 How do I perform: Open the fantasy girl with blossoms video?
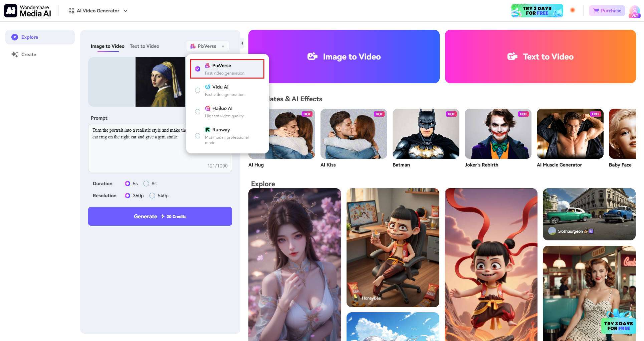point(295,264)
